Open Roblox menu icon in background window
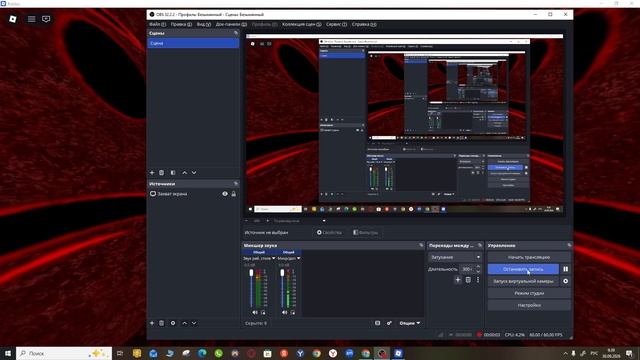The height and width of the screenshot is (360, 640). pyautogui.click(x=31, y=19)
